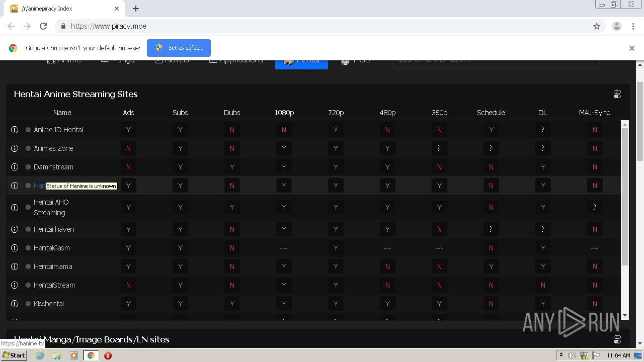The image size is (644, 362).
Task: Open Windows Media Player from taskbar
Action: (74, 355)
